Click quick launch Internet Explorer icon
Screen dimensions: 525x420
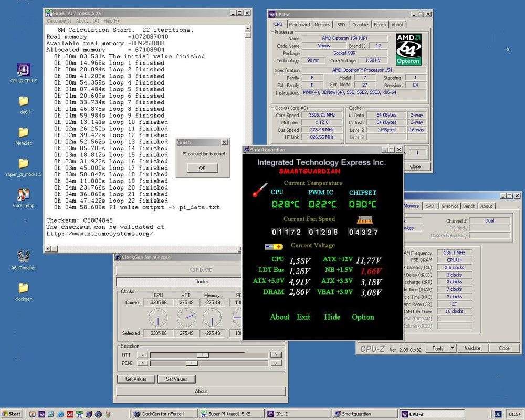click(60, 414)
